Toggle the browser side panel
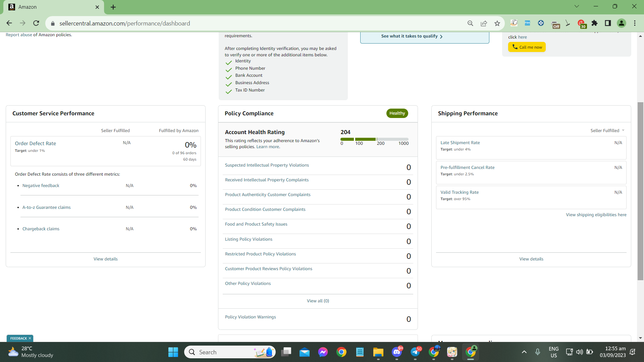Screen dimensions: 644x362 coord(608,23)
